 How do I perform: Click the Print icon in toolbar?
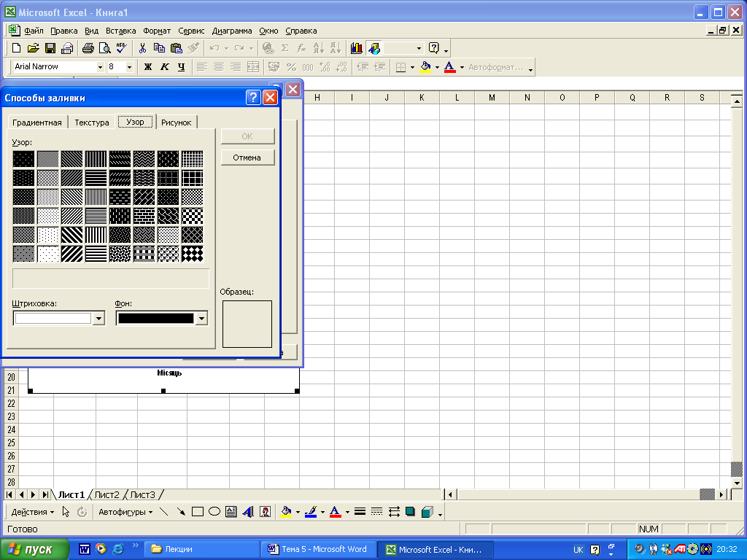click(x=88, y=48)
